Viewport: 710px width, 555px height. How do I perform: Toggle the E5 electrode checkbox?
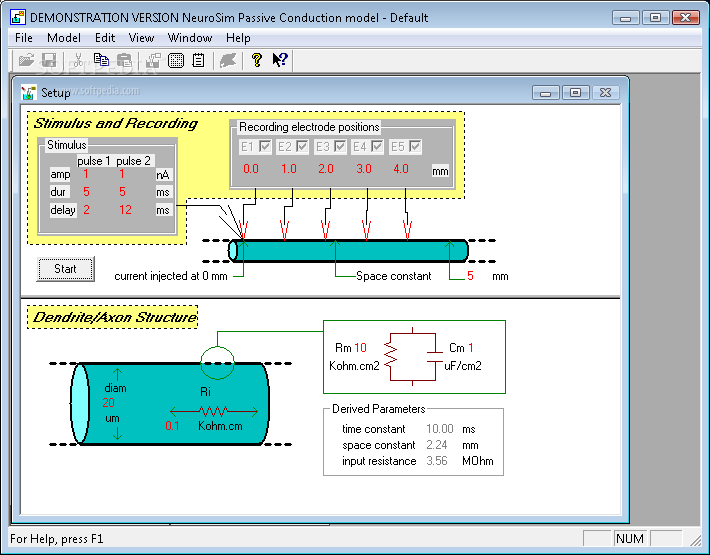(415, 146)
